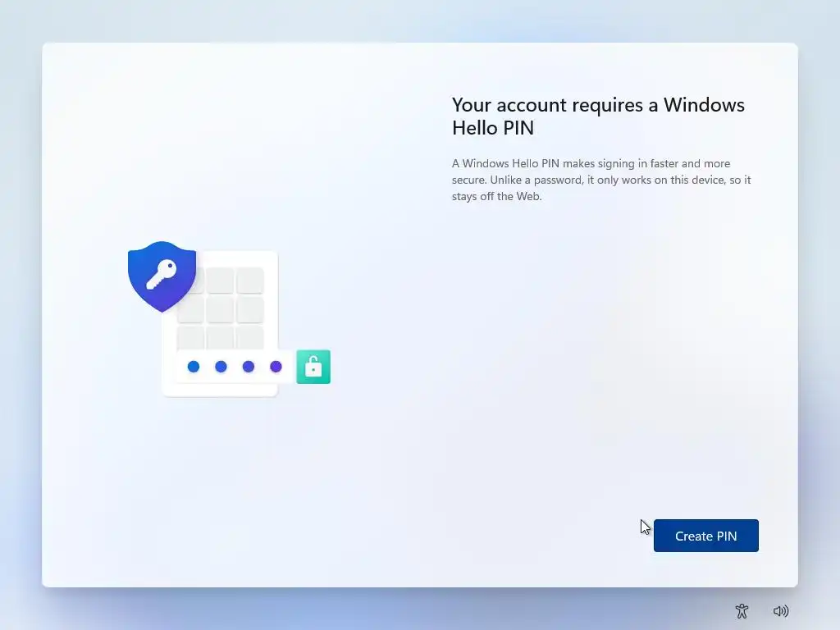The height and width of the screenshot is (630, 840).
Task: Click the 'Your account requires a Windows Hello PIN' heading
Action: pos(598,116)
